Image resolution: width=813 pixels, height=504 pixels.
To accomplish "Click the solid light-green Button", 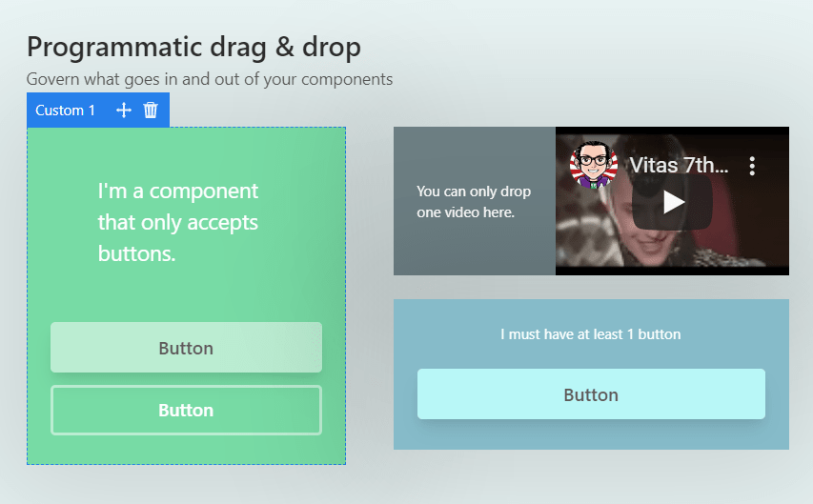I will pos(186,348).
